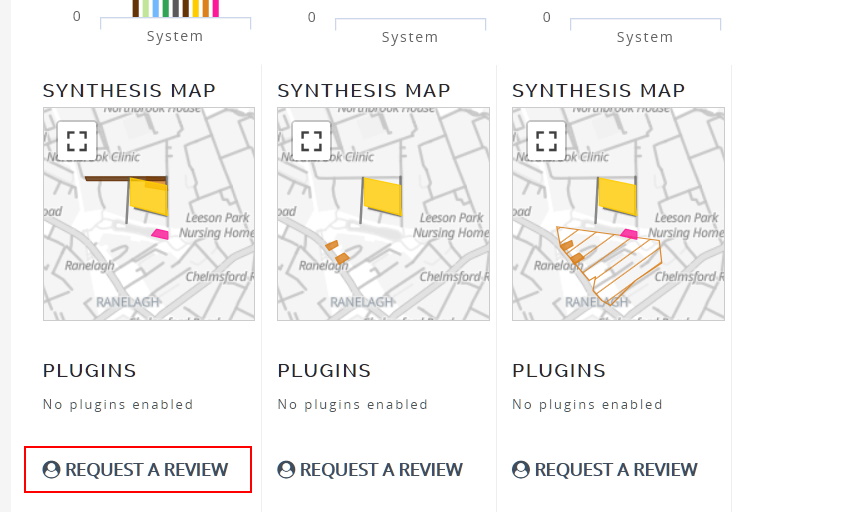The width and height of the screenshot is (846, 512).
Task: Open fullscreen view of third synthesis map
Action: 546,141
